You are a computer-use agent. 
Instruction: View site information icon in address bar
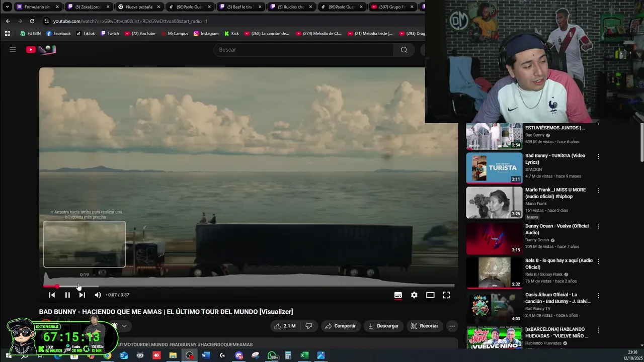click(x=46, y=21)
